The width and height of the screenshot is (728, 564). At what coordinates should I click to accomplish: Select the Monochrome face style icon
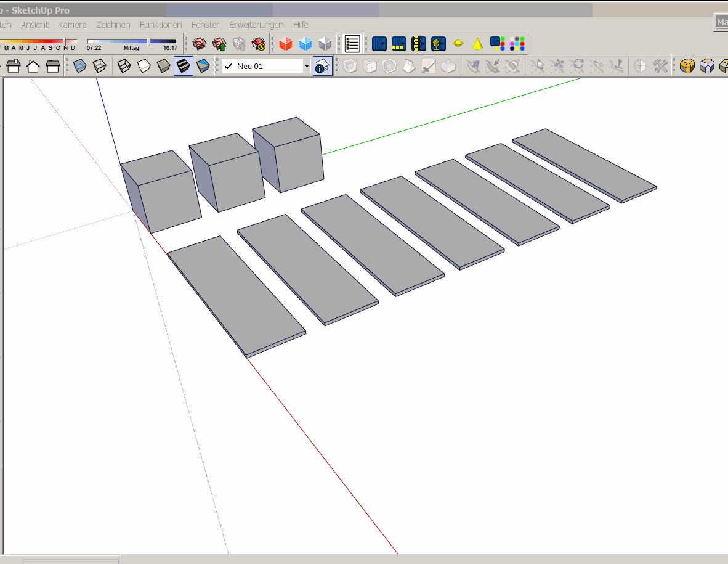point(203,66)
